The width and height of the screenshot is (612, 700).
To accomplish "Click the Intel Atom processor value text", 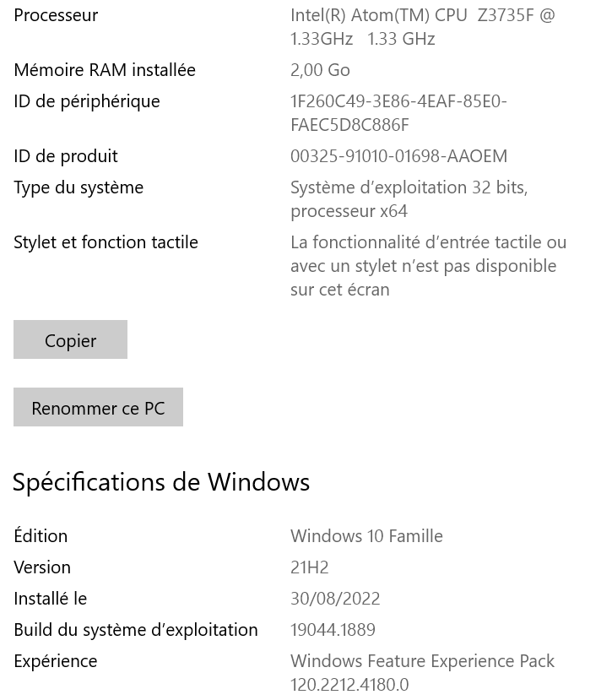I will click(x=422, y=26).
